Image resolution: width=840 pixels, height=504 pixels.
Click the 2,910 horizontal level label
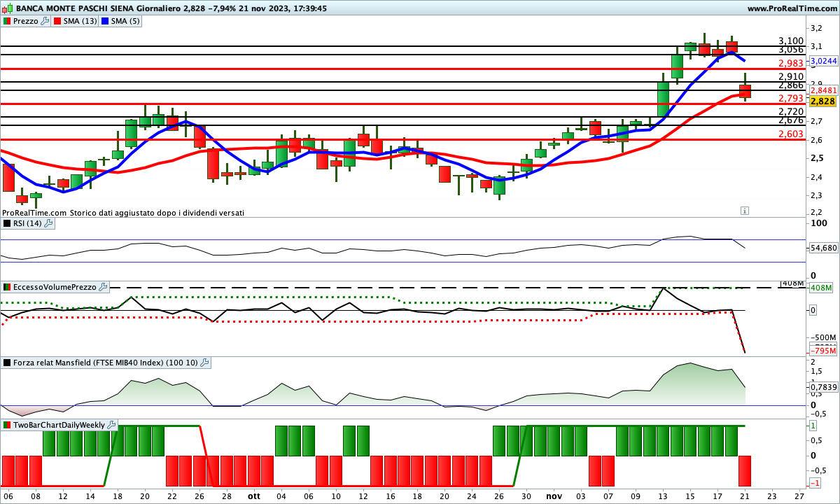coord(791,77)
